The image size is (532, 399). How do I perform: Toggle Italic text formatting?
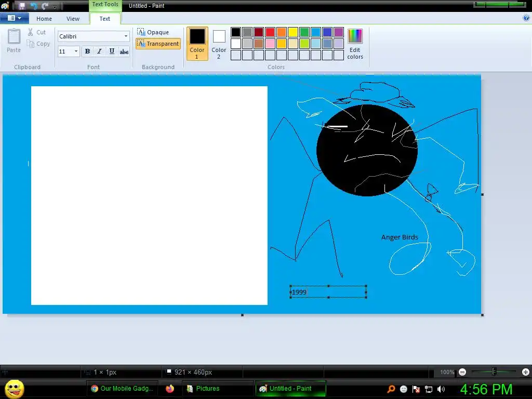[x=99, y=51]
